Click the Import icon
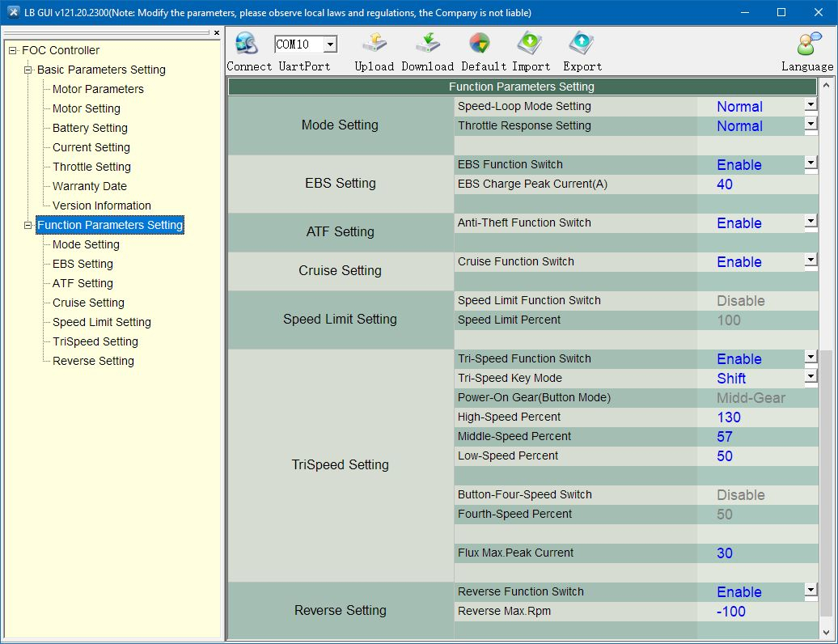The height and width of the screenshot is (644, 838). [531, 44]
